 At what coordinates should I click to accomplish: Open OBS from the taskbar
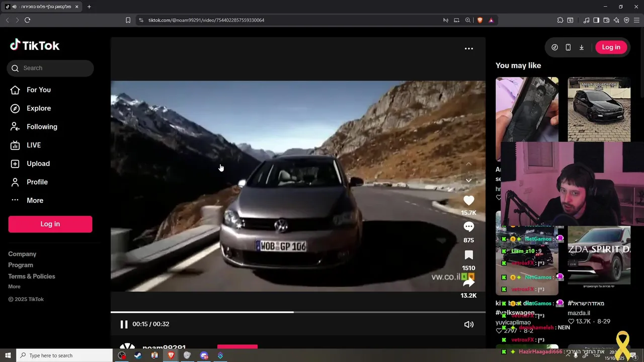coord(122,355)
